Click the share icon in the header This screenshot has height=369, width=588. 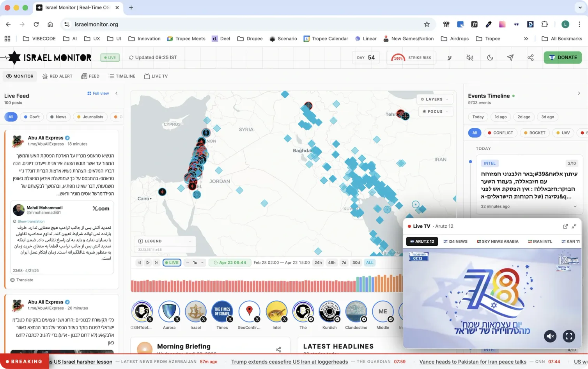(531, 58)
